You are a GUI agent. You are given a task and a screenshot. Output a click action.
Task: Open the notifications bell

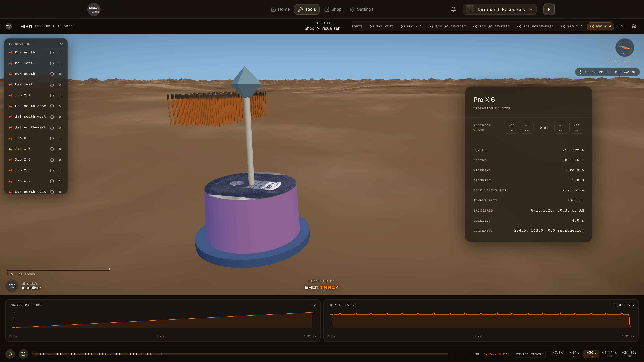tap(453, 10)
